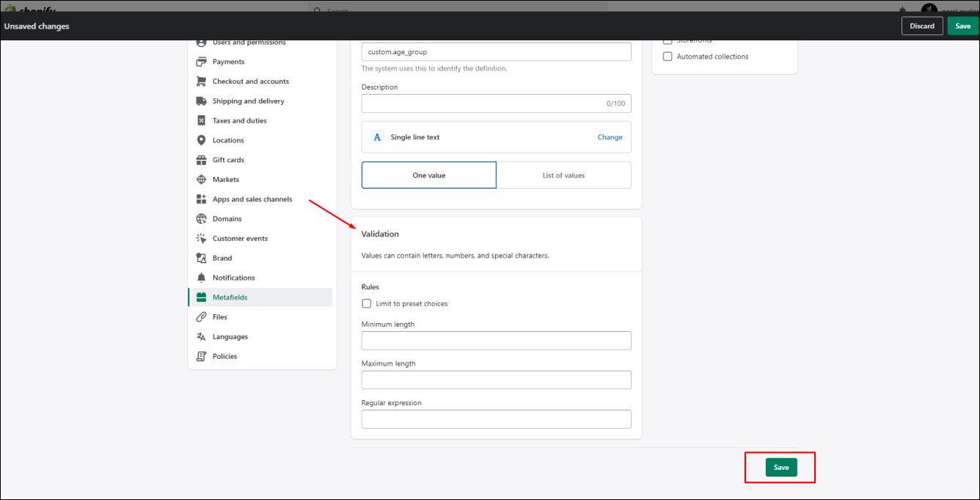Click the Domains globe icon
Screen dimensions: 980x500
pyautogui.click(x=201, y=219)
